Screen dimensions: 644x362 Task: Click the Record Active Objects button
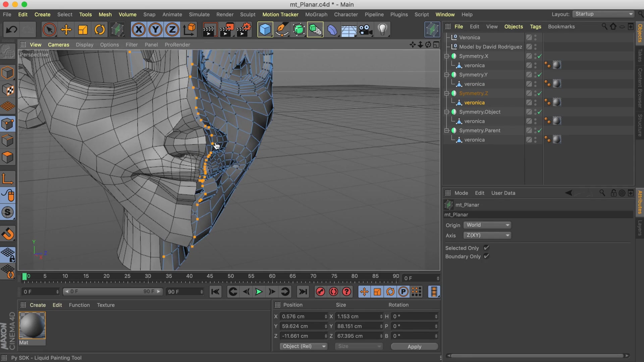coord(320,292)
